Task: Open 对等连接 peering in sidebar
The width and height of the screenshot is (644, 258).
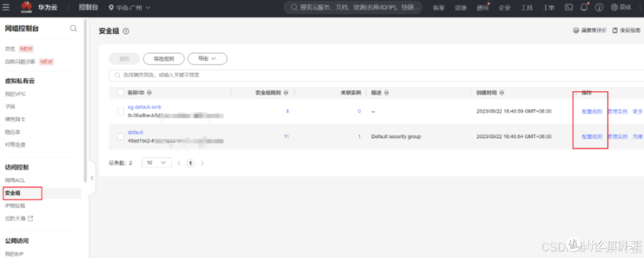Action: [x=15, y=145]
